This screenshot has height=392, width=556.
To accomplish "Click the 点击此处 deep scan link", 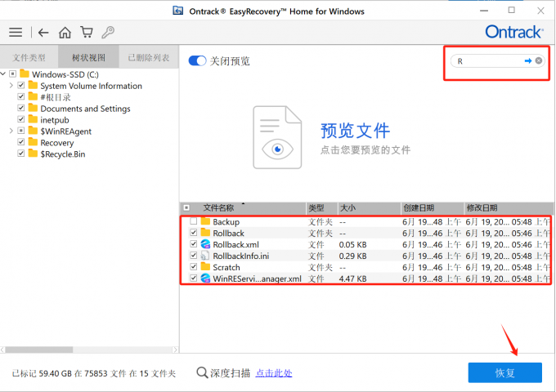I will point(274,373).
